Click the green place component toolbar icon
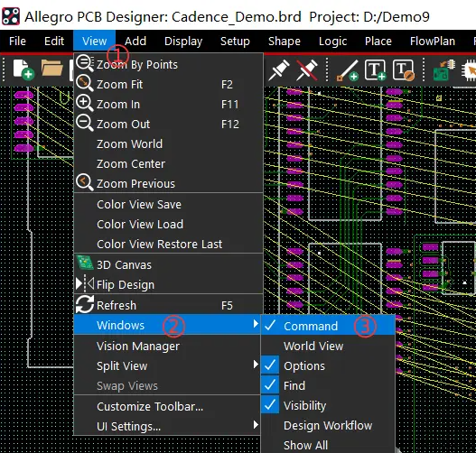This screenshot has height=453, width=476. [x=443, y=70]
